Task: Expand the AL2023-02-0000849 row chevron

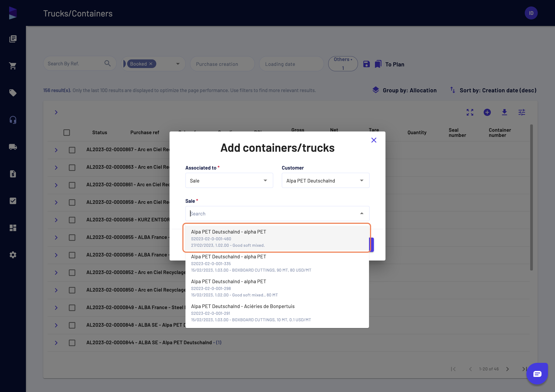Action: [x=56, y=308]
